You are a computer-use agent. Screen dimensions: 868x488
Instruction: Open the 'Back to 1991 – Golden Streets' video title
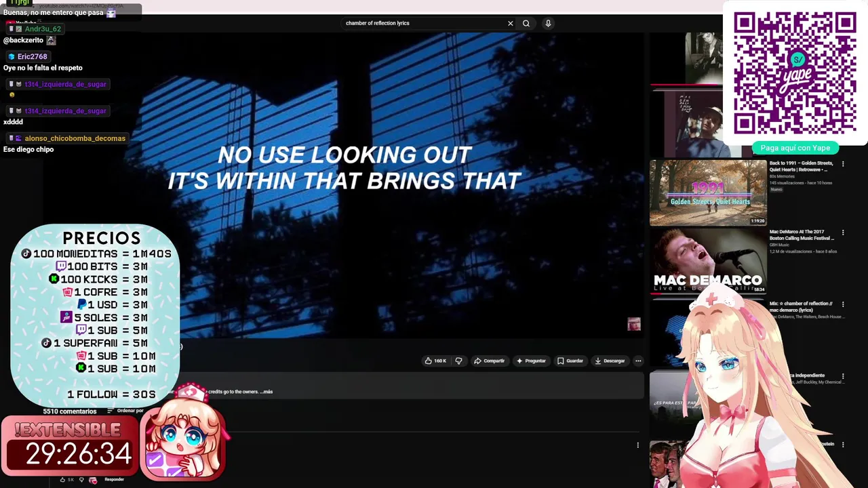pyautogui.click(x=802, y=166)
